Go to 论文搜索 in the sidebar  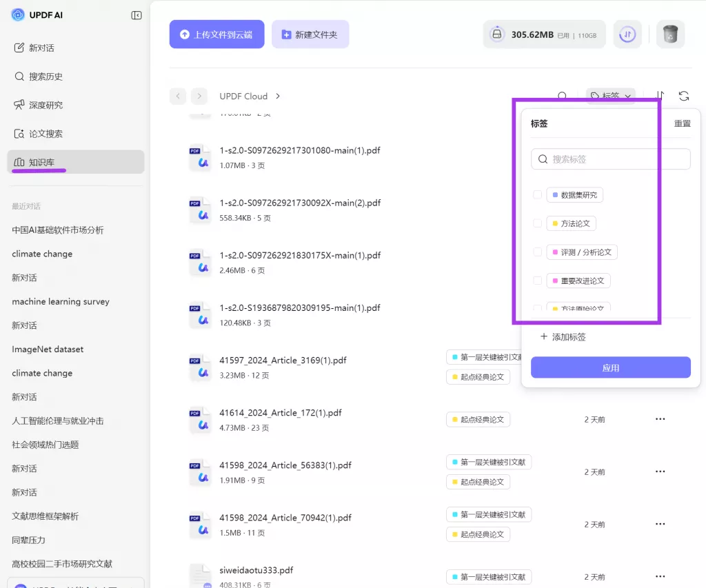pos(46,134)
